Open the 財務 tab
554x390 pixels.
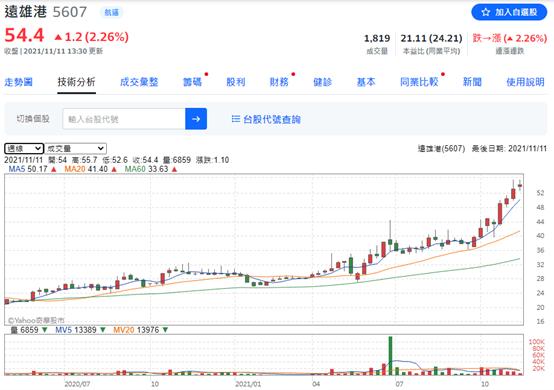tap(279, 82)
